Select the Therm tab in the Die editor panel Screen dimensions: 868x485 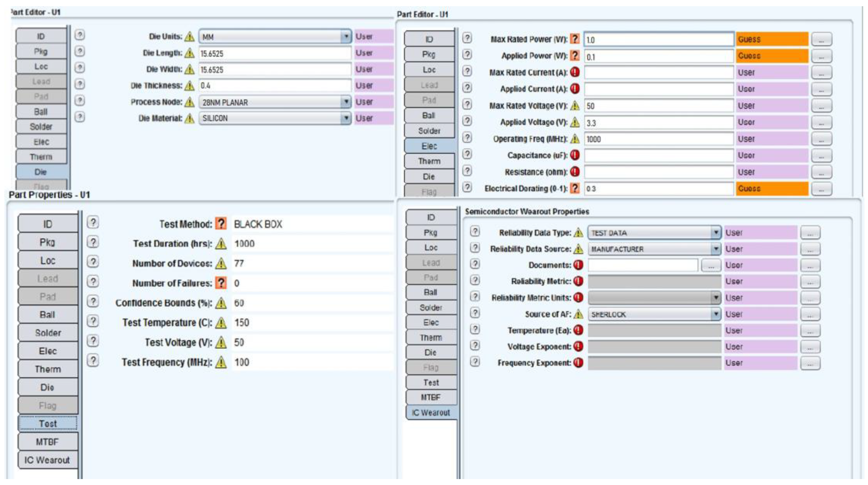coord(41,157)
